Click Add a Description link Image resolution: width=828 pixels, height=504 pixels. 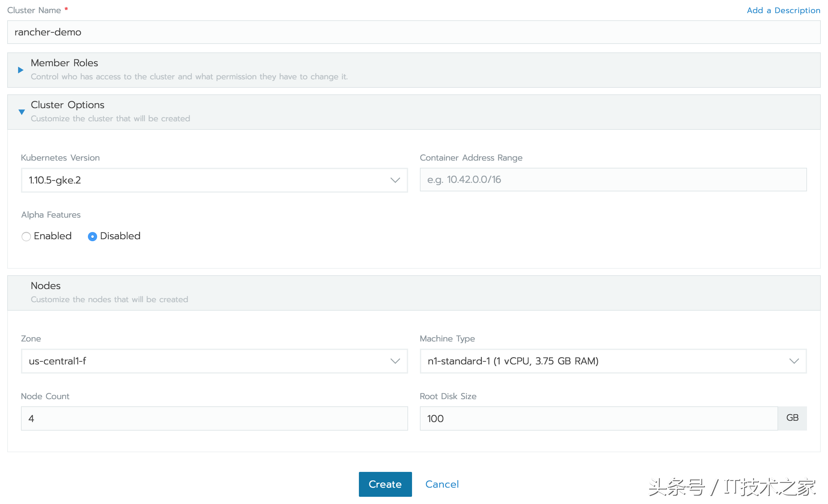pos(783,10)
